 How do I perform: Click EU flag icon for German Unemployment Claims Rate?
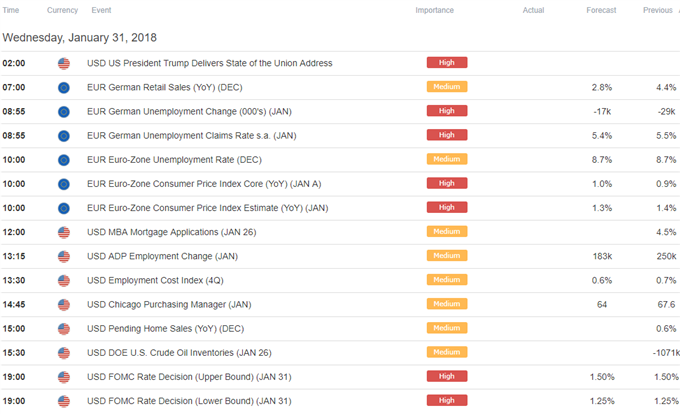64,136
